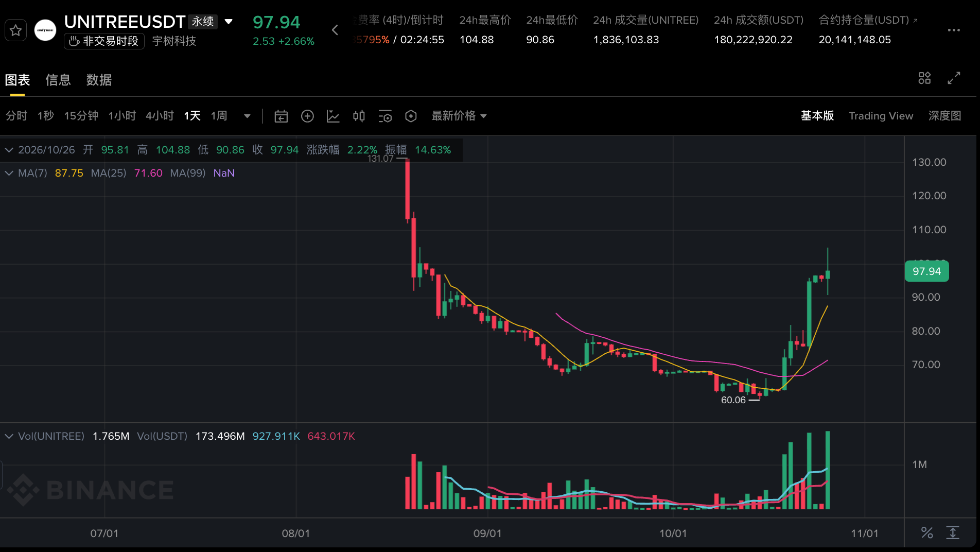Switch to Trading View chart mode
Viewport: 980px width, 552px height.
click(x=881, y=116)
